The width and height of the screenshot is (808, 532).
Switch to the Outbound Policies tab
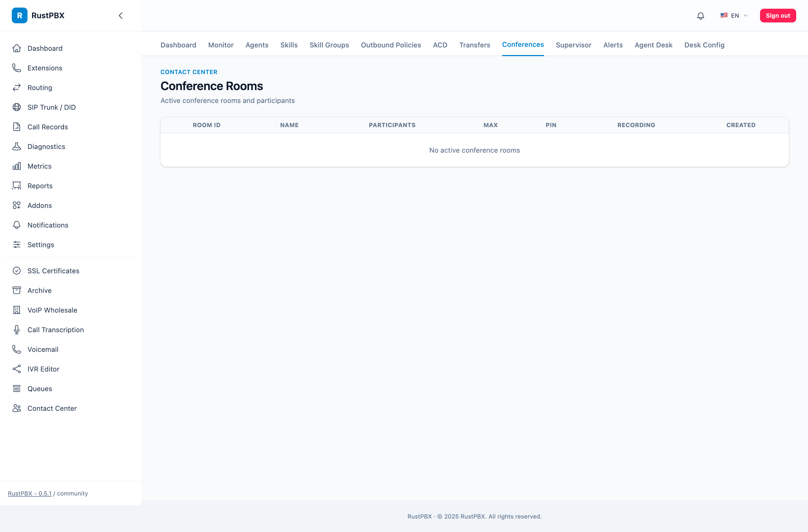(391, 45)
